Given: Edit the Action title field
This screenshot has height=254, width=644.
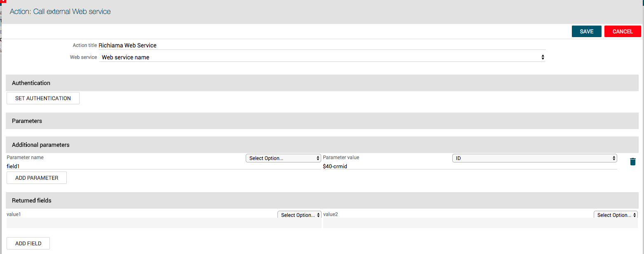Looking at the screenshot, I should 322,45.
